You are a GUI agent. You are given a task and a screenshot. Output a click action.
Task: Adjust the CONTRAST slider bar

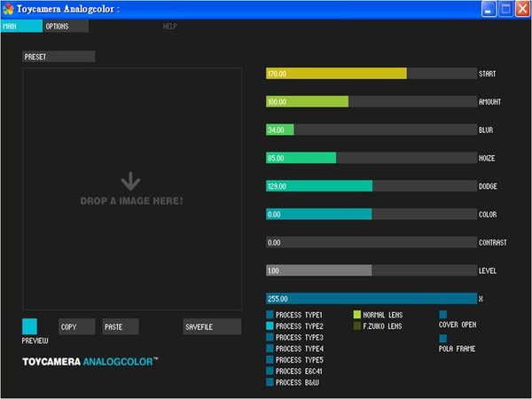coord(372,243)
